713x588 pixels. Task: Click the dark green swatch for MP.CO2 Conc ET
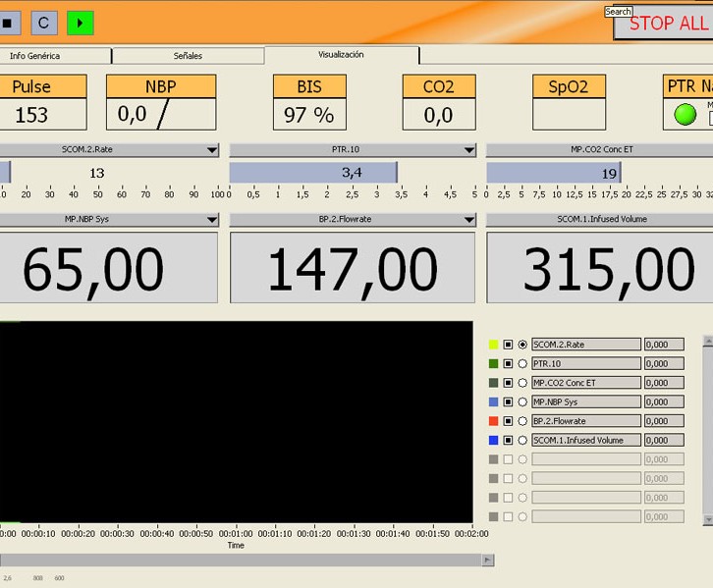(x=493, y=383)
